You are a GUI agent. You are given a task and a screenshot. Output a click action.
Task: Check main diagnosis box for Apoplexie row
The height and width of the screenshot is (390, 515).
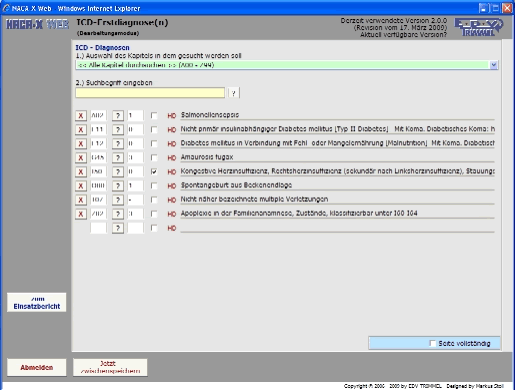click(x=154, y=213)
